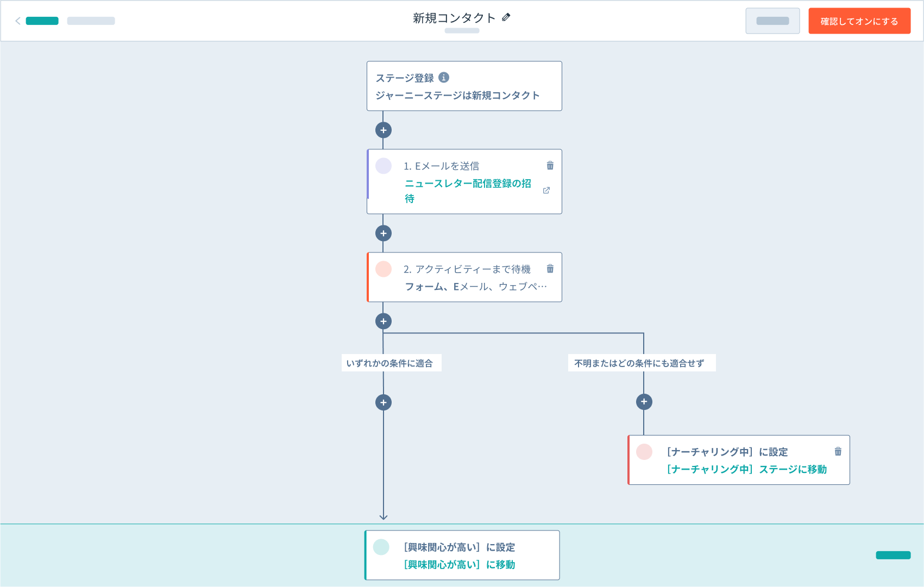Add step after Eメールを送信 action
The width and height of the screenshot is (924, 587).
tap(384, 233)
